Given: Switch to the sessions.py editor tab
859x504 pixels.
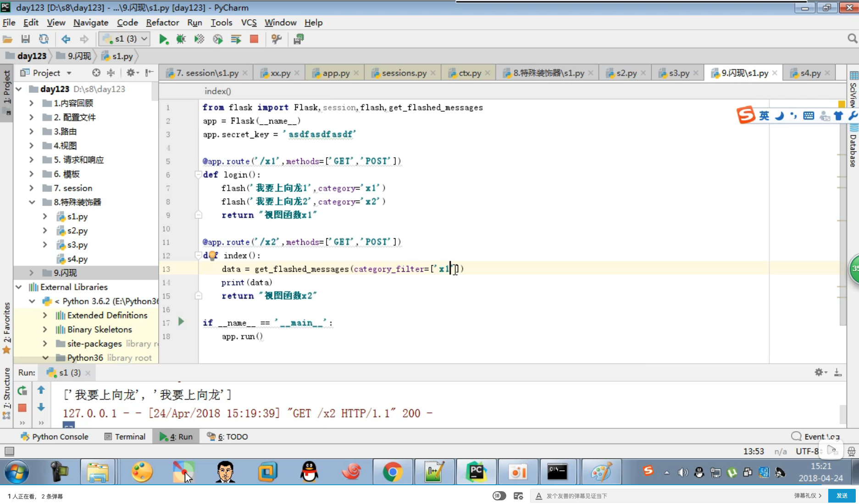Looking at the screenshot, I should coord(404,73).
